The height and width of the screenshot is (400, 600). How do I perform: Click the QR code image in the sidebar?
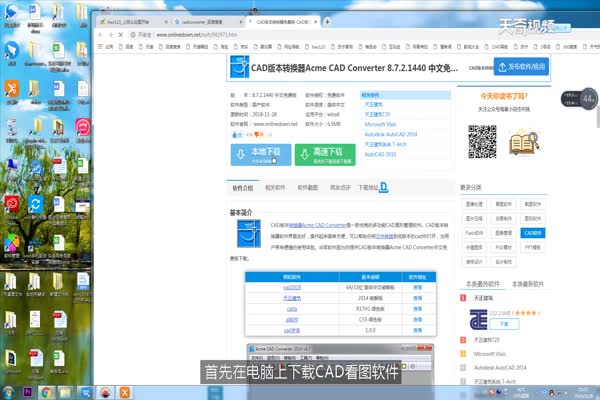482,142
